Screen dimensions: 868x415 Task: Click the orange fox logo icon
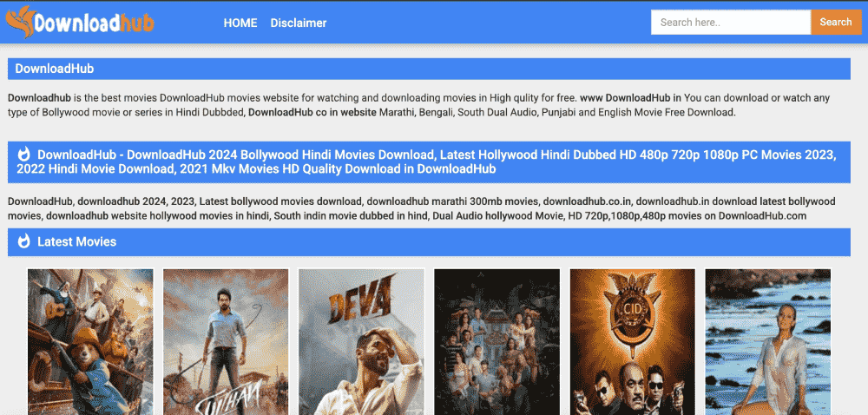tap(19, 22)
